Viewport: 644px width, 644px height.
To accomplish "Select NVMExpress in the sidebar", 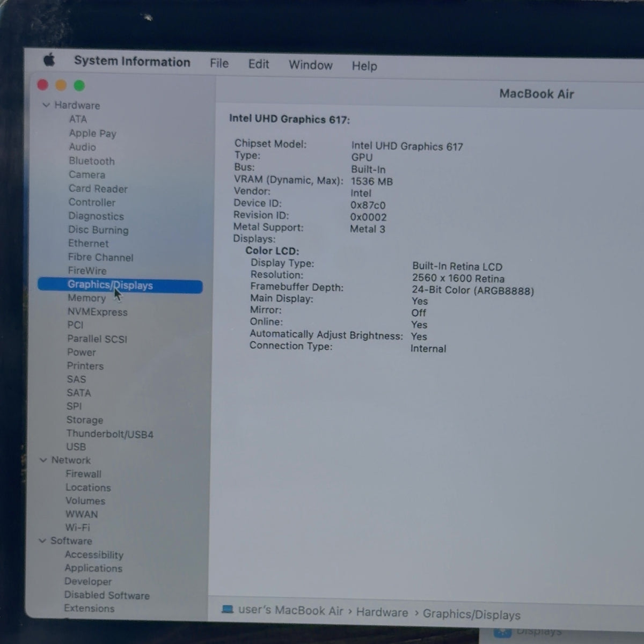I will [98, 312].
